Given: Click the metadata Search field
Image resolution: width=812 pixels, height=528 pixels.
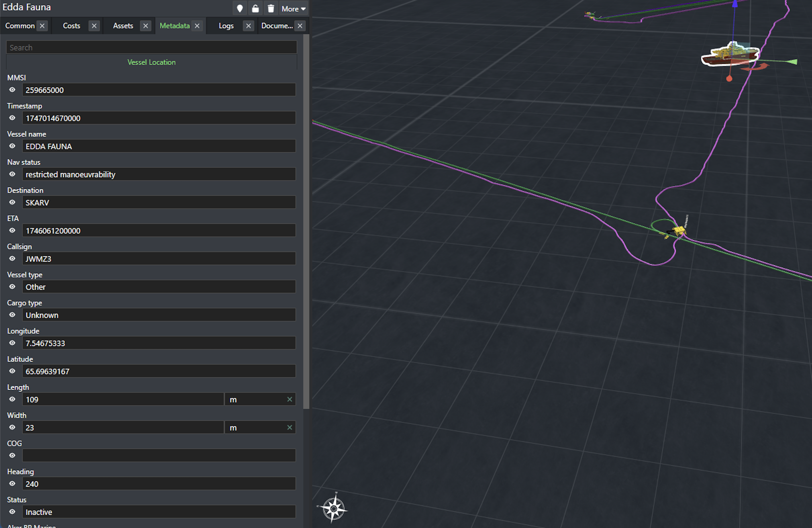Looking at the screenshot, I should (x=151, y=47).
